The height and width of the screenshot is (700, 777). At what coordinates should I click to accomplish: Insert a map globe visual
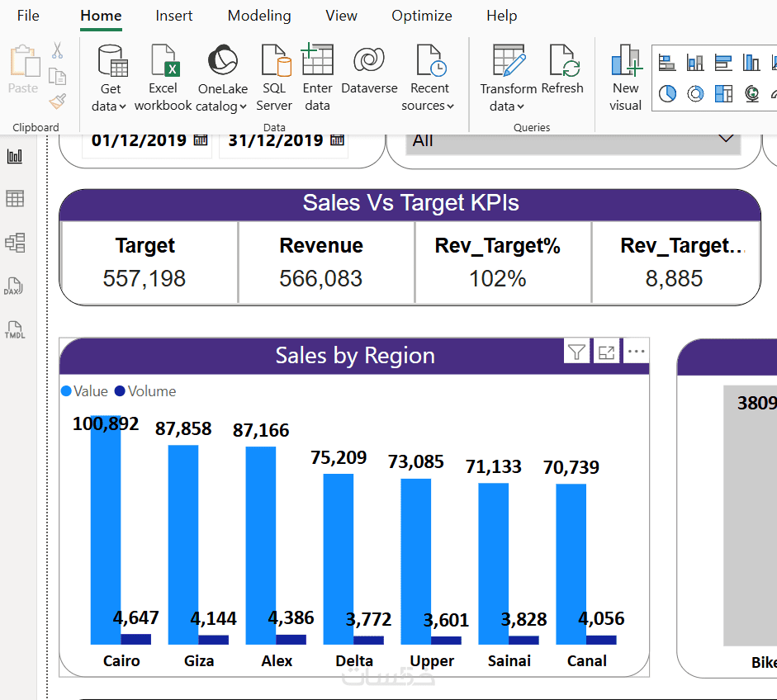click(751, 93)
